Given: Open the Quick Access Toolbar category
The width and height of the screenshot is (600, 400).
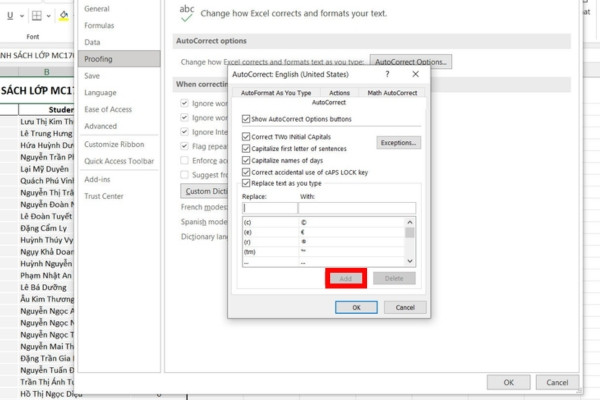Looking at the screenshot, I should pos(119,161).
